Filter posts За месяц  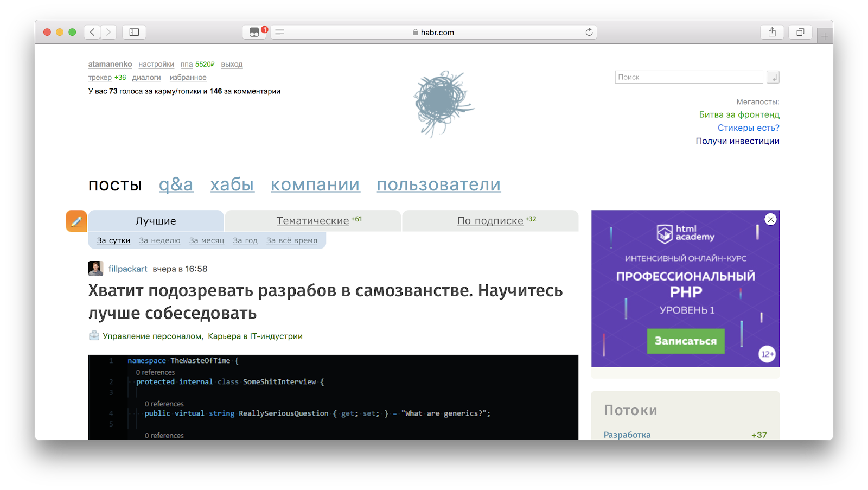pyautogui.click(x=207, y=240)
